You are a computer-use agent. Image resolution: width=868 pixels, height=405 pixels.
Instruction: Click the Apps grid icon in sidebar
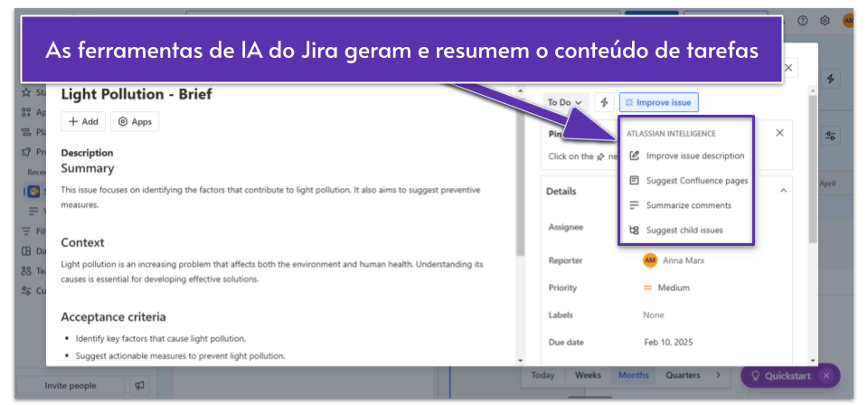coord(26,112)
